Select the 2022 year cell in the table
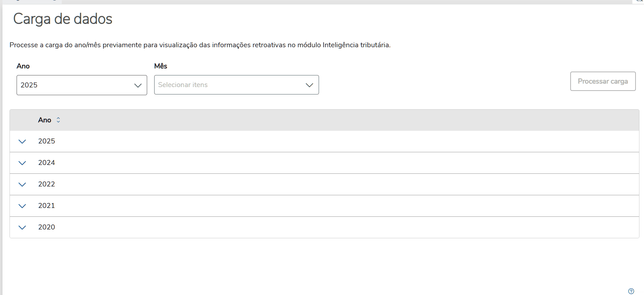This screenshot has height=295, width=644. [x=47, y=184]
